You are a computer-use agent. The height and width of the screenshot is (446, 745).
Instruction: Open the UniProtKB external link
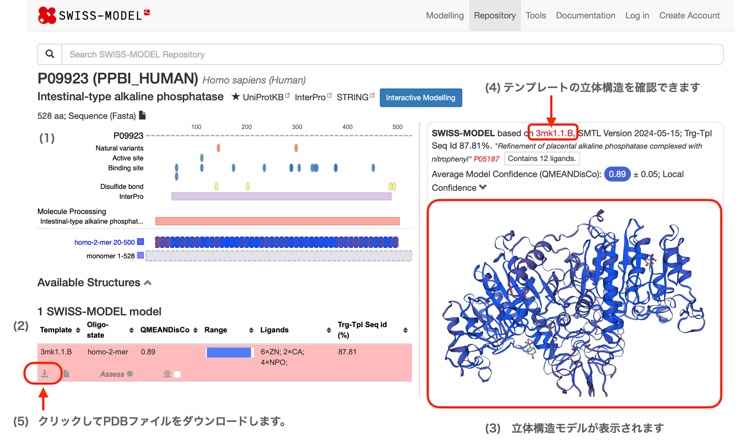coord(266,97)
